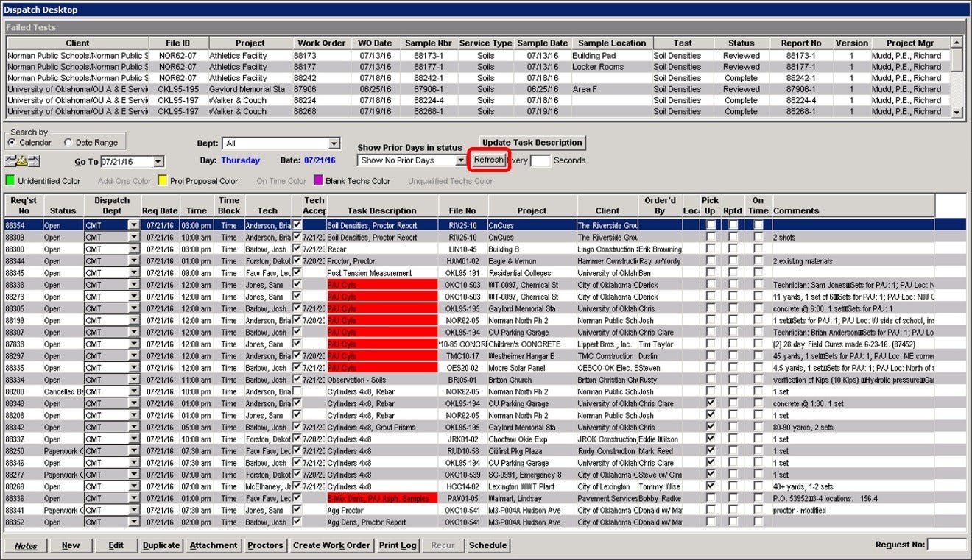This screenshot has width=972, height=560.
Task: Check the Rptd box for request 88341
Action: click(x=733, y=510)
